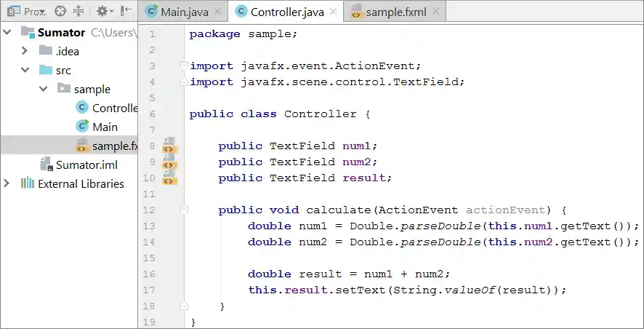Click the fold end marker on line 18

[184, 306]
